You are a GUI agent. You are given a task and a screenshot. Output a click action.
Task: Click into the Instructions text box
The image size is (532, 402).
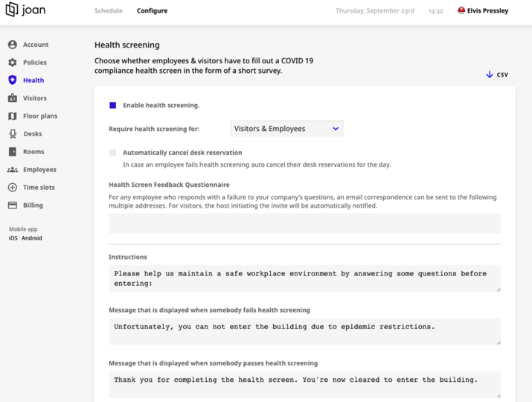pyautogui.click(x=304, y=278)
